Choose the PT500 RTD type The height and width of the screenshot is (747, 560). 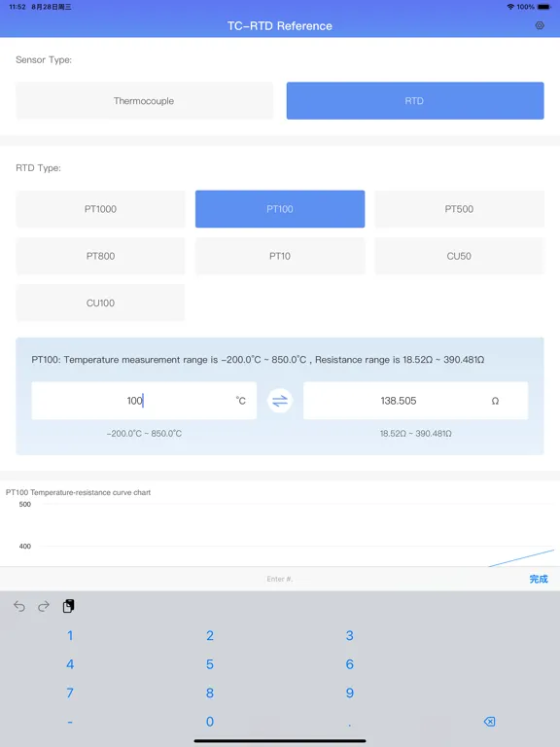(x=459, y=209)
